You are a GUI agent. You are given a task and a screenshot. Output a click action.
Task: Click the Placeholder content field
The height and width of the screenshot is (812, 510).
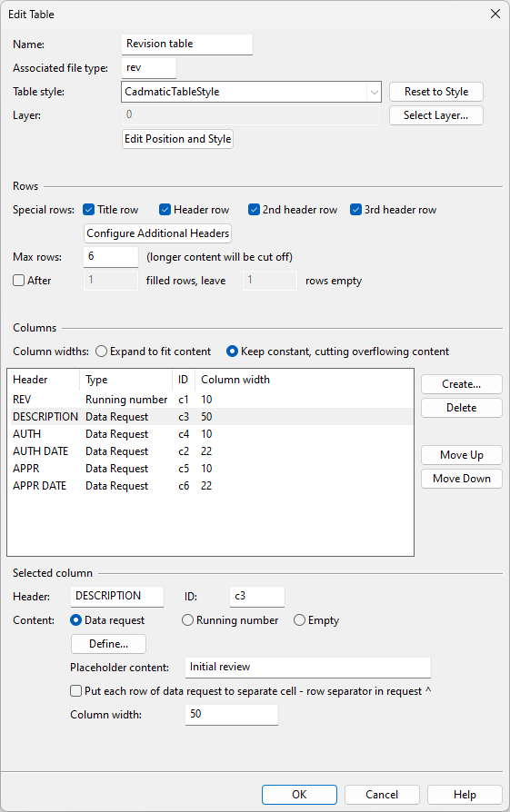point(308,668)
